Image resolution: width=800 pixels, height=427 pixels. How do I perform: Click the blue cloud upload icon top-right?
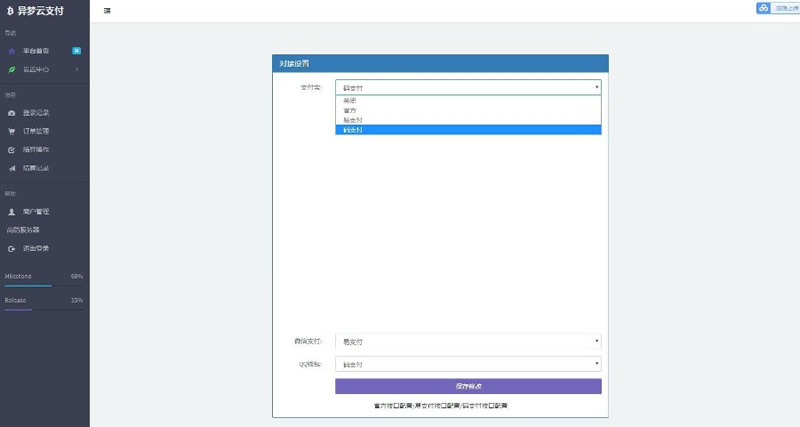point(763,8)
